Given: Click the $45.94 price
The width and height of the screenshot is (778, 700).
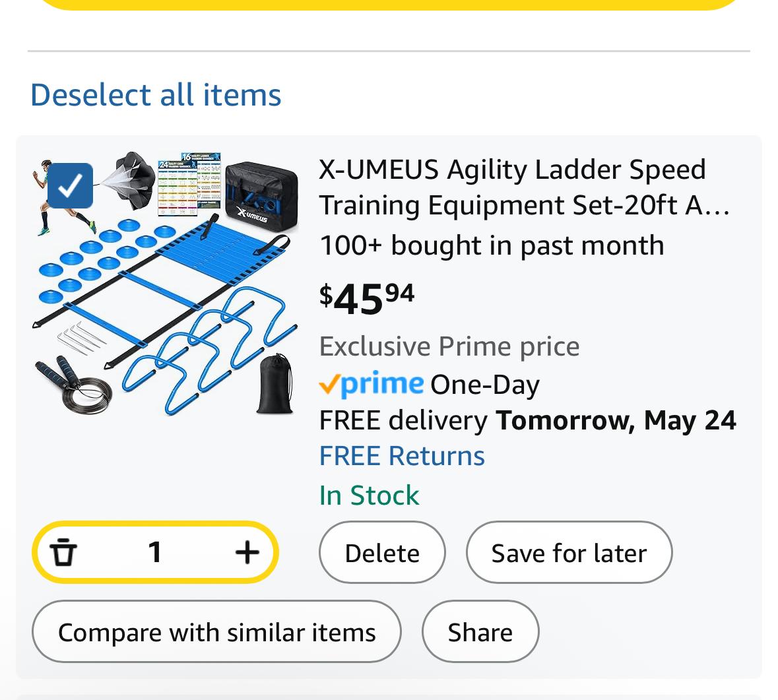Looking at the screenshot, I should click(367, 299).
